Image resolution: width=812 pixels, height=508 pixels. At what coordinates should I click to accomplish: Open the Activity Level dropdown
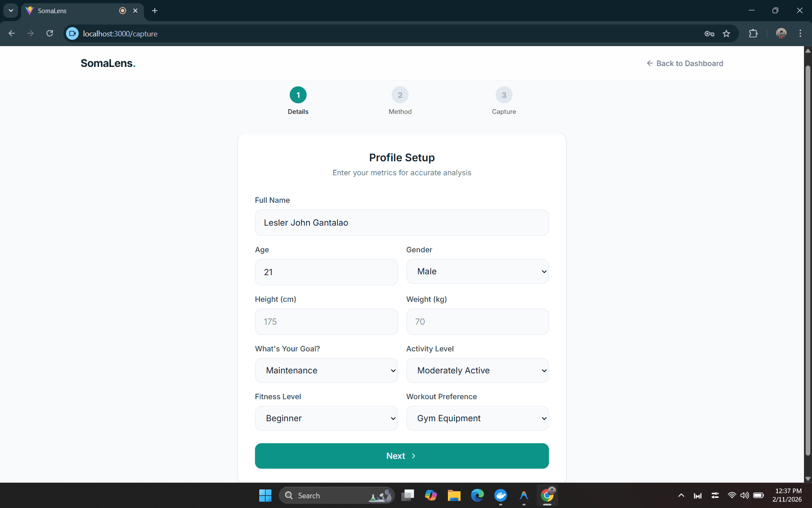(477, 370)
